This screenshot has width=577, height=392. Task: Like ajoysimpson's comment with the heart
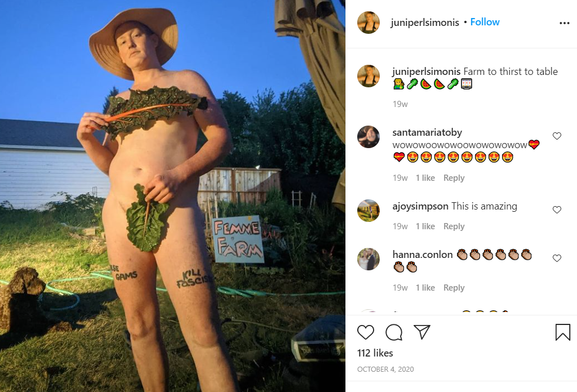coord(557,210)
